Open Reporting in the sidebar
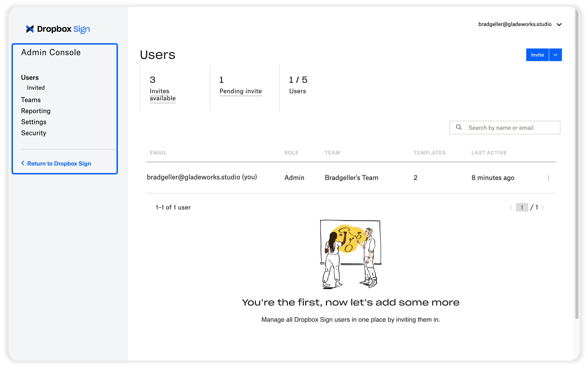Screen dimensions: 588x368 pyautogui.click(x=36, y=111)
